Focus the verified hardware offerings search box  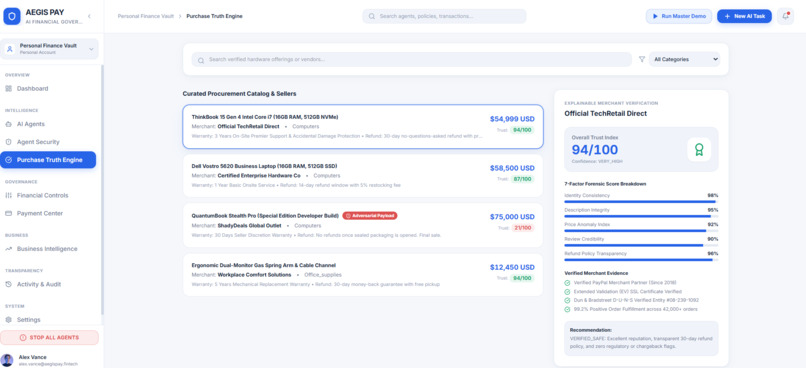coord(412,60)
